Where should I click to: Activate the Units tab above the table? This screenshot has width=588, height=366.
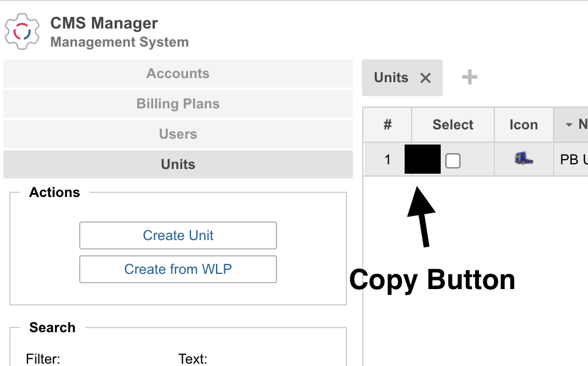[x=391, y=78]
